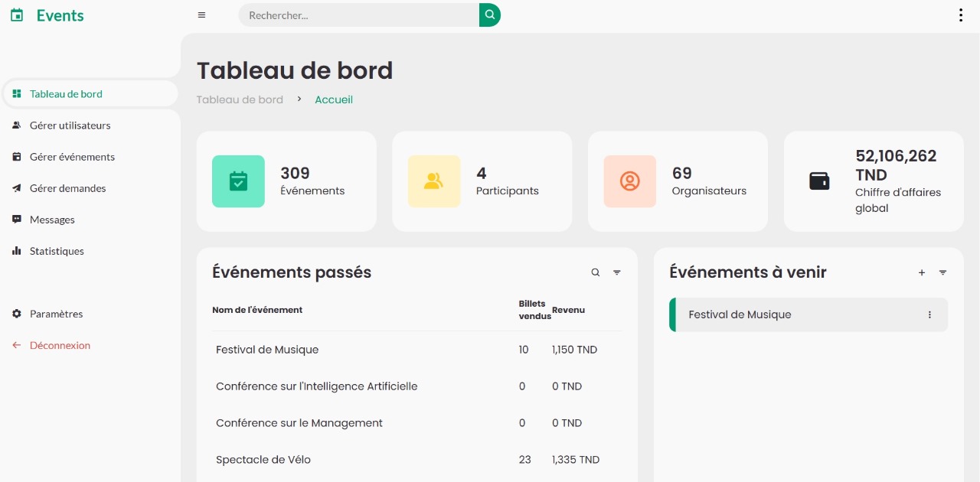
Task: Click the Billets vendus column header
Action: 534,310
